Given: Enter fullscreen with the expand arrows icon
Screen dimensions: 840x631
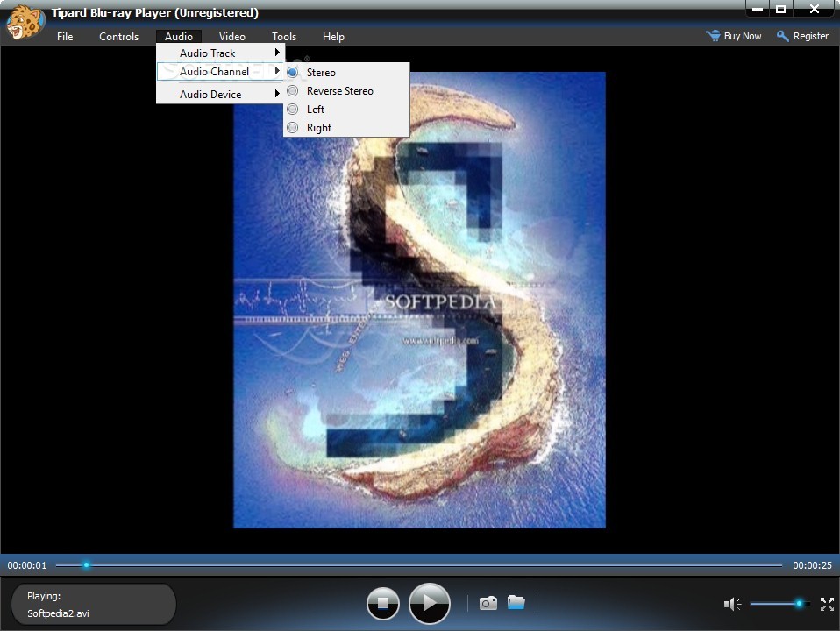Looking at the screenshot, I should point(827,604).
